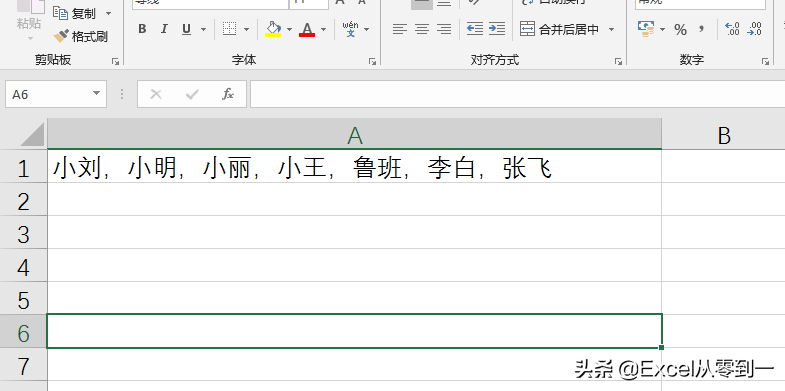Open merge and center dropdown arrow
785x391 pixels.
click(611, 30)
